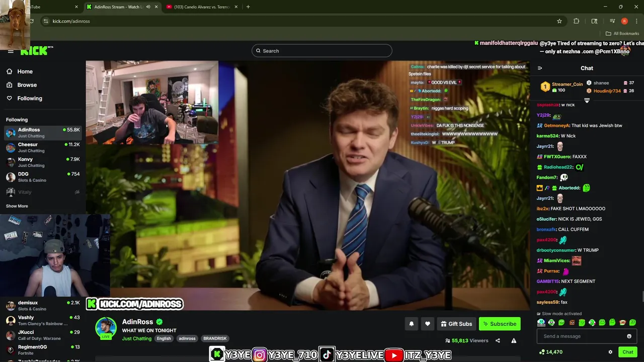The height and width of the screenshot is (362, 644).
Task: Click the brown angry quick emote
Action: tap(572, 323)
